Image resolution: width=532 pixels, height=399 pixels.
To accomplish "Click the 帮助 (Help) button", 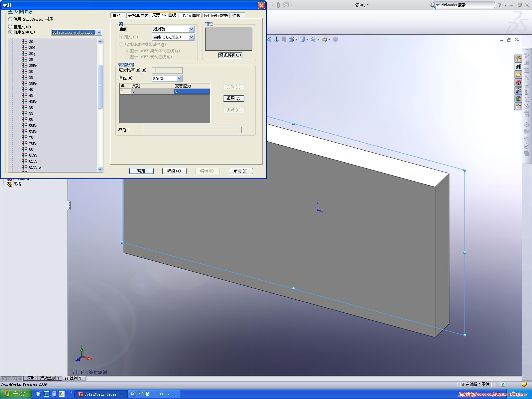I will click(241, 171).
